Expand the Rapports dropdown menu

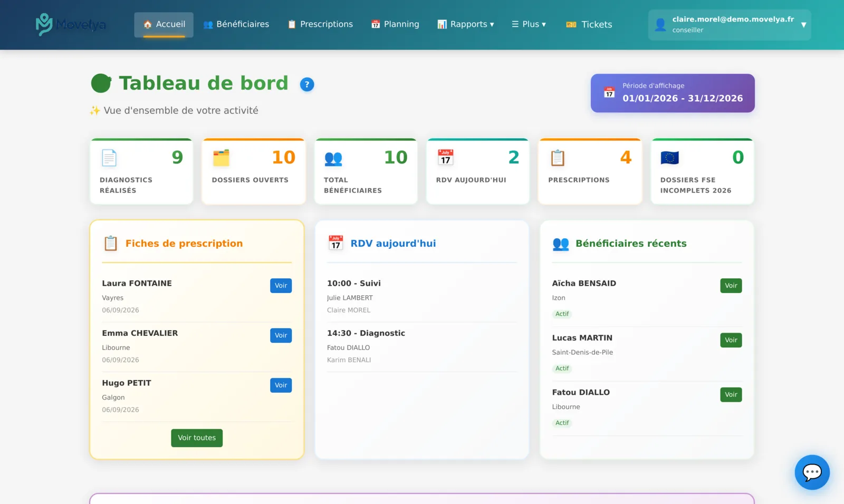pyautogui.click(x=466, y=24)
